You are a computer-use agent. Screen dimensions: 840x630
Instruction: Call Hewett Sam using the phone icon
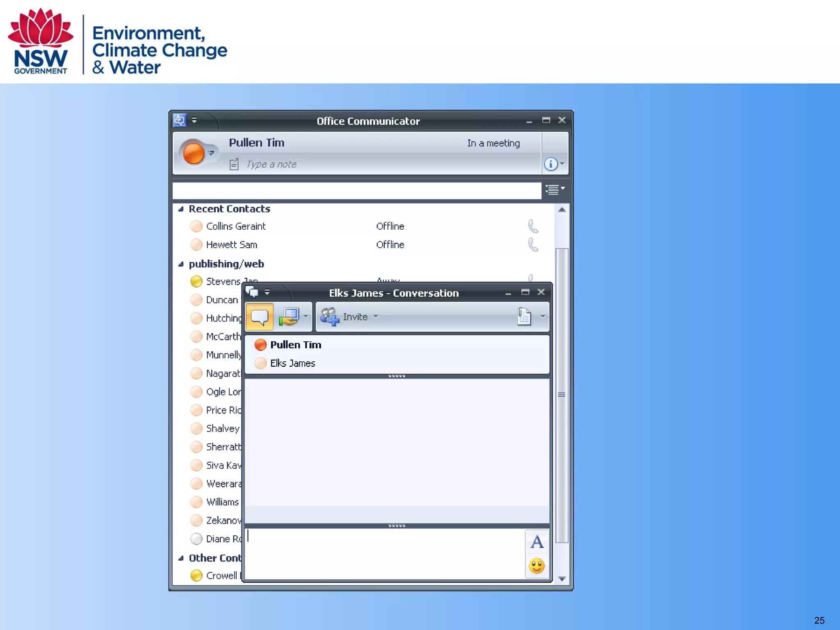533,244
